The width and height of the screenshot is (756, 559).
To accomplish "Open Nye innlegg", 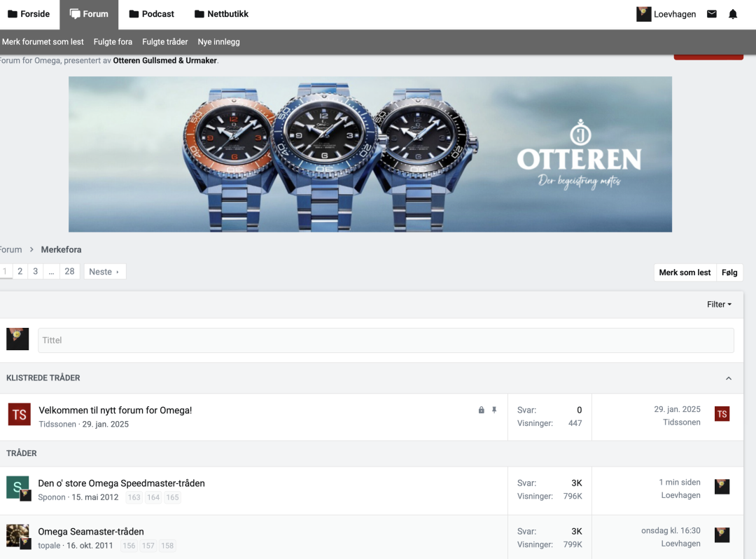I will [218, 42].
